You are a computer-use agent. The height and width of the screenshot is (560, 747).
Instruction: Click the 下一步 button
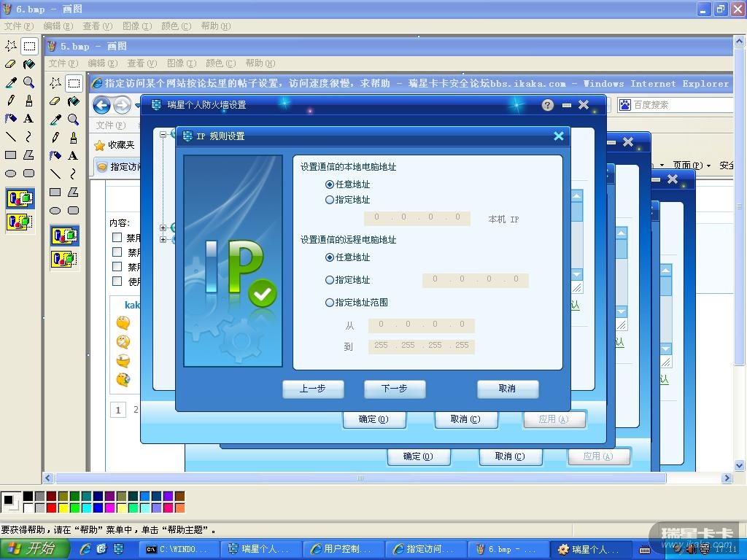click(395, 389)
